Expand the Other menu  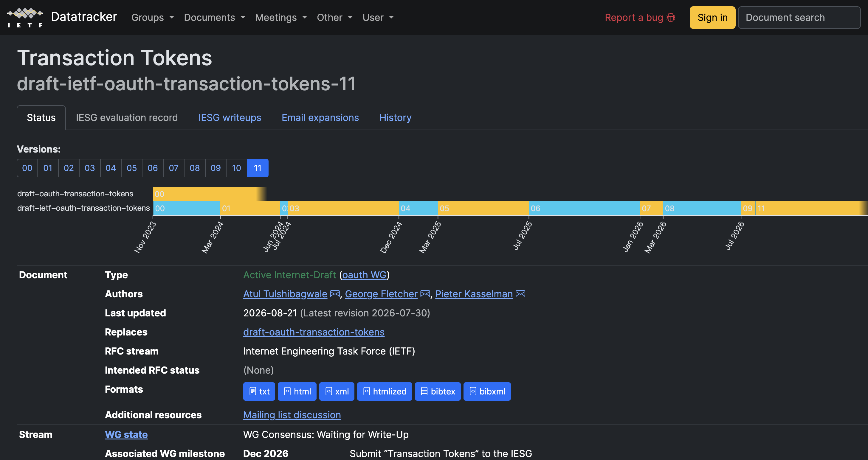(335, 18)
